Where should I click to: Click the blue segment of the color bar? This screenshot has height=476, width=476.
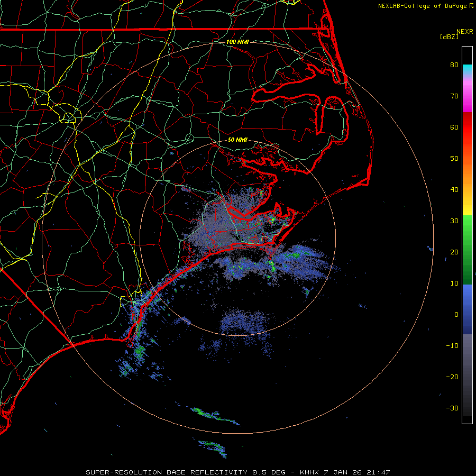(467, 309)
